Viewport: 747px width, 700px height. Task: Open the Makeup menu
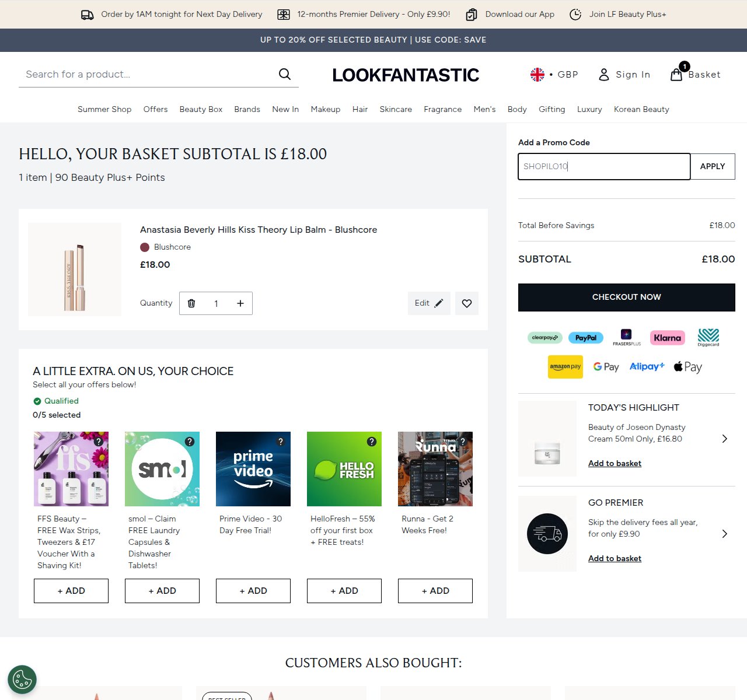tap(326, 109)
